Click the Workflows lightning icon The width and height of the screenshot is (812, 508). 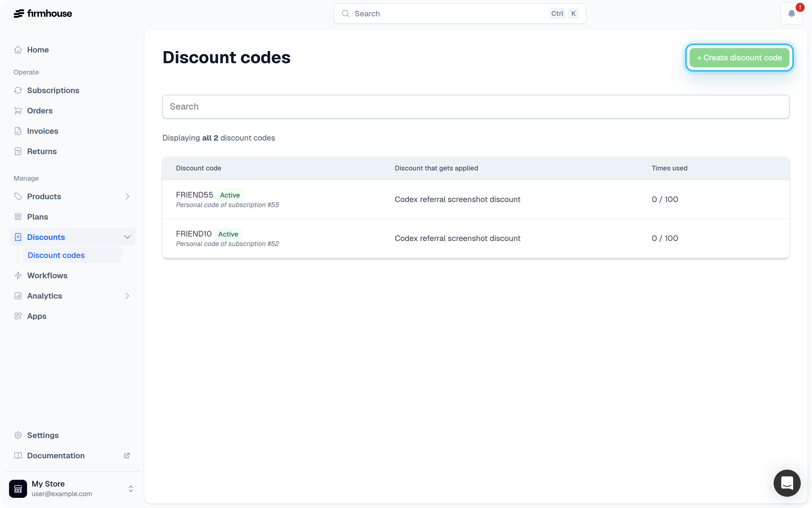click(18, 275)
